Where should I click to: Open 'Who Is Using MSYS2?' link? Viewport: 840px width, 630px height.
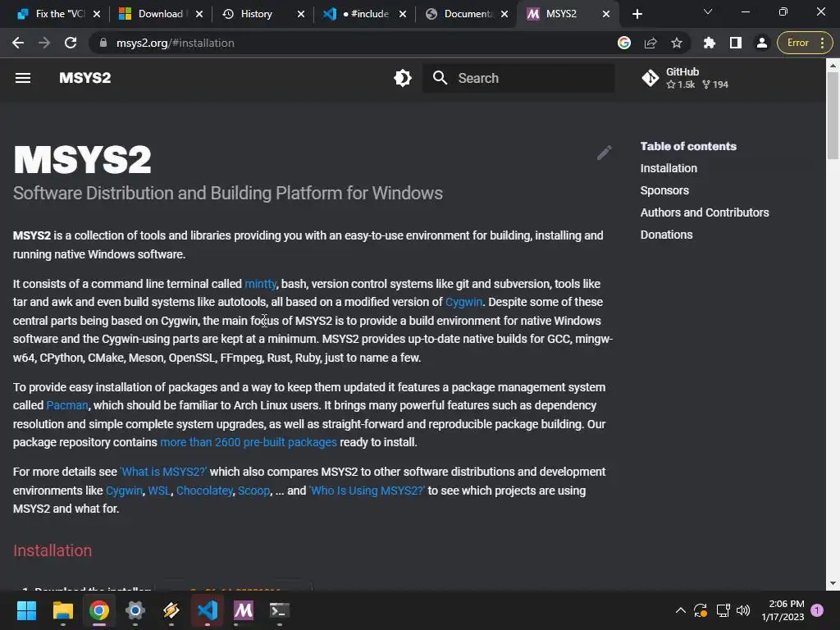click(x=367, y=491)
